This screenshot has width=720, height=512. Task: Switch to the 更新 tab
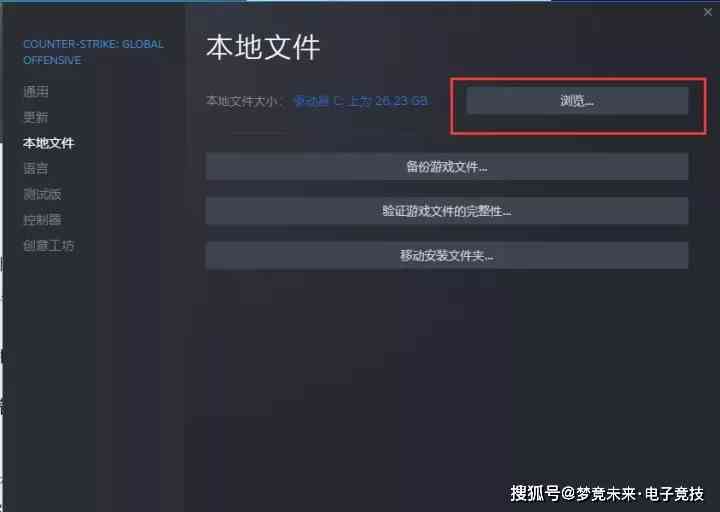[x=36, y=118]
